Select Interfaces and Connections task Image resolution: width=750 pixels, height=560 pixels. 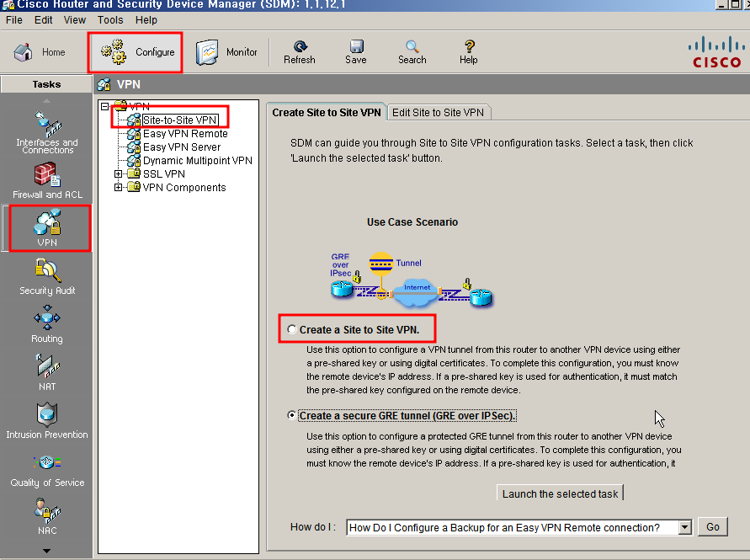point(47,132)
